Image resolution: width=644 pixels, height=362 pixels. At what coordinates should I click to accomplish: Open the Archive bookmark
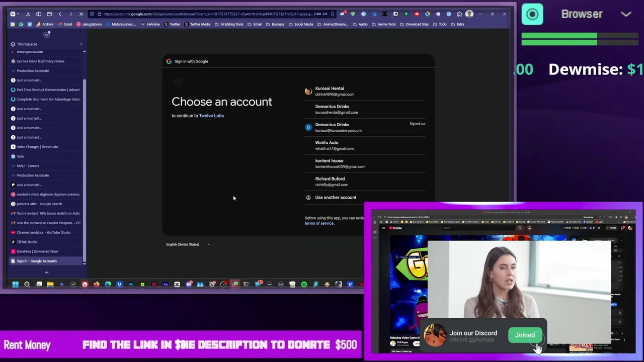click(x=46, y=24)
